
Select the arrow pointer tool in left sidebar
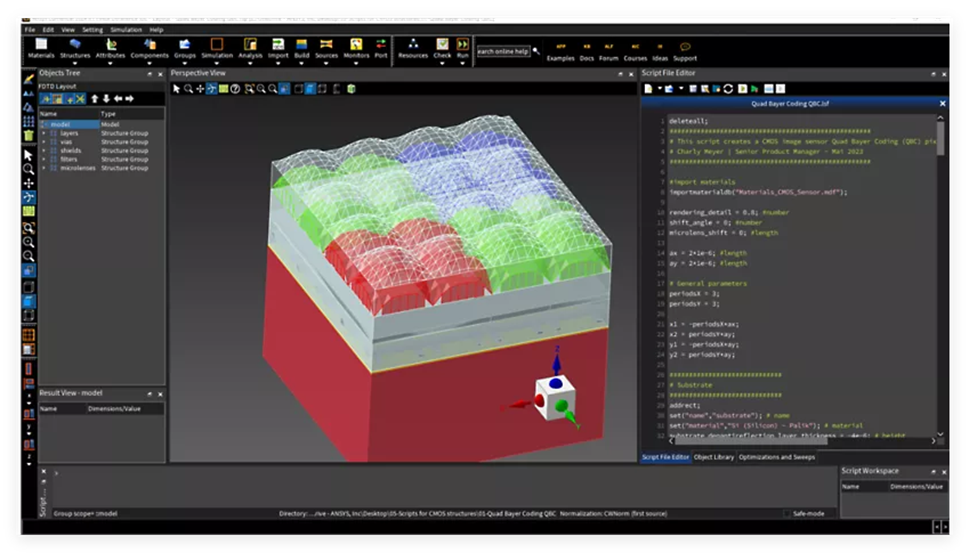pos(28,154)
